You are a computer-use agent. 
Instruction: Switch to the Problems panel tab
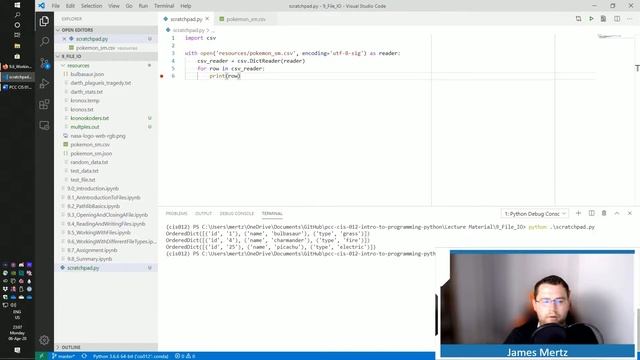pyautogui.click(x=176, y=213)
